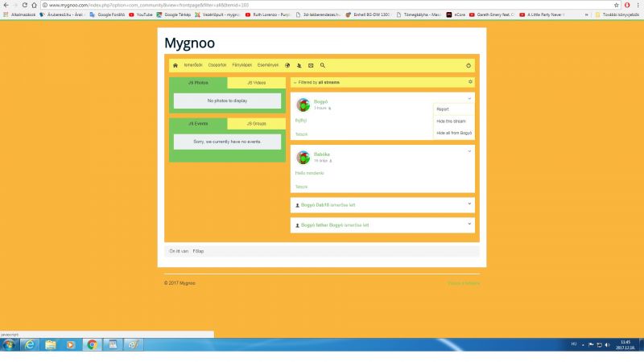Screen dimensions: 644x362
Task: Show hidden tray icons arrow
Action: click(x=583, y=345)
